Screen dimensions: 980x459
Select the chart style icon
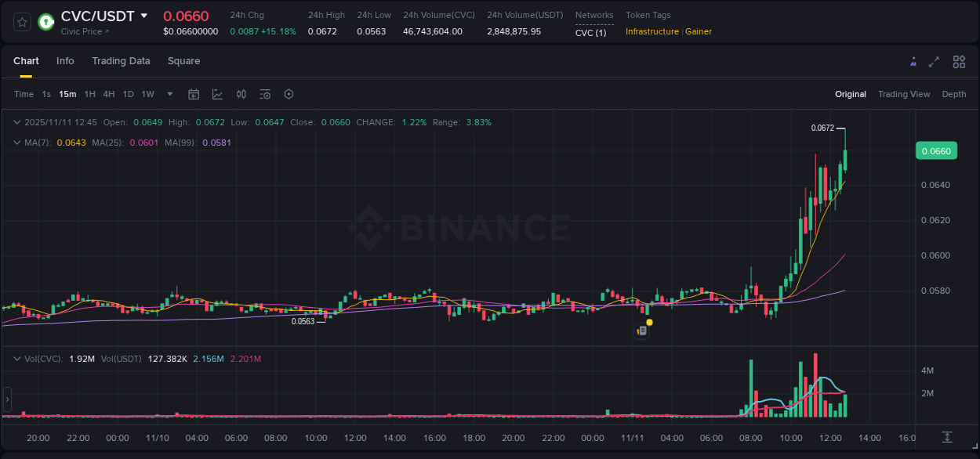[217, 94]
